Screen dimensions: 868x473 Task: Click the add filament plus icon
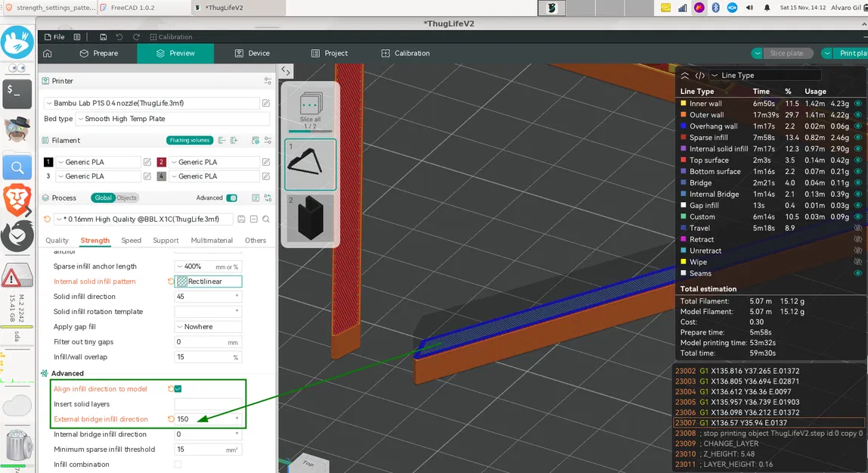point(234,141)
